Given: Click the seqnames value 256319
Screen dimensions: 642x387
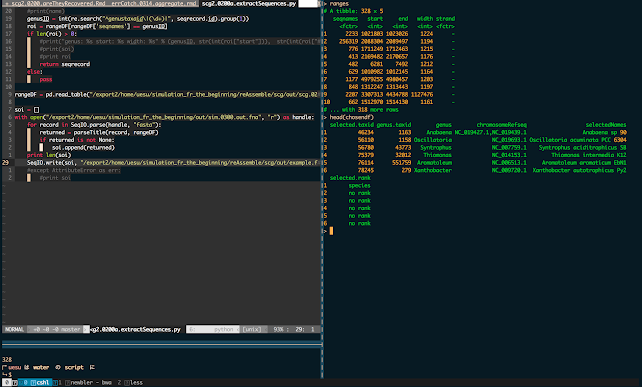Looking at the screenshot, I should click(348, 41).
